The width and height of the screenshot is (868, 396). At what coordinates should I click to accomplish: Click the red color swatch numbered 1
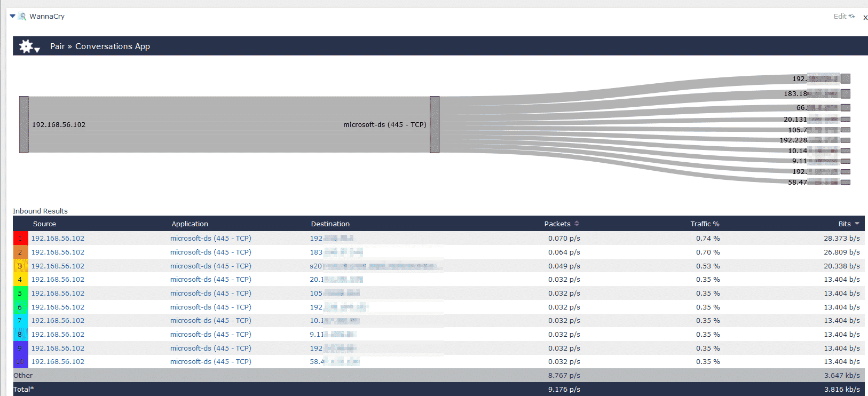(20, 239)
